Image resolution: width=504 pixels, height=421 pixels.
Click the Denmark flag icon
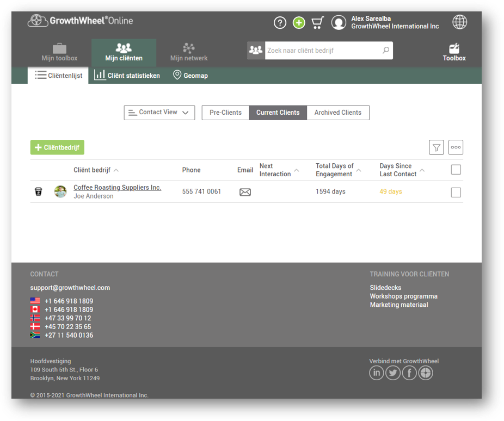[35, 326]
